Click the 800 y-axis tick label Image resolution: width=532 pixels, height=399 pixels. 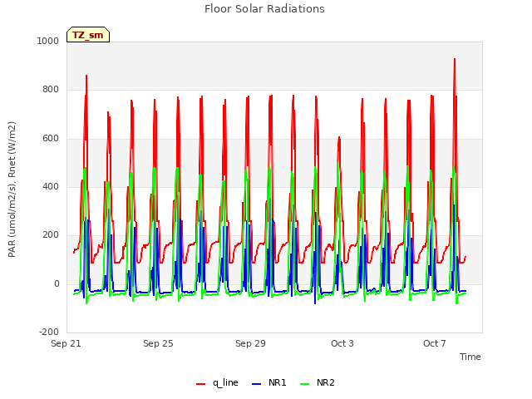click(51, 89)
